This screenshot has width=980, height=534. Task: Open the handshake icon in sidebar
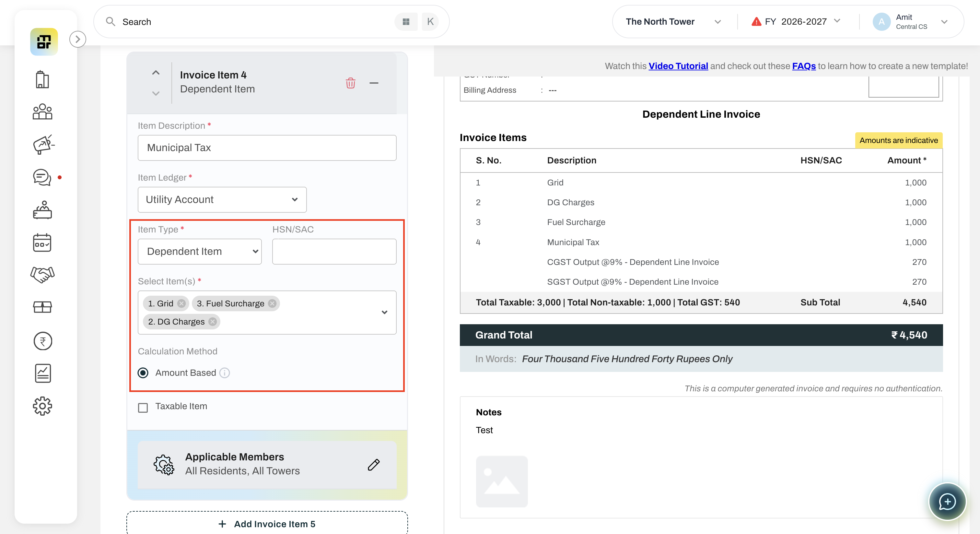(42, 274)
